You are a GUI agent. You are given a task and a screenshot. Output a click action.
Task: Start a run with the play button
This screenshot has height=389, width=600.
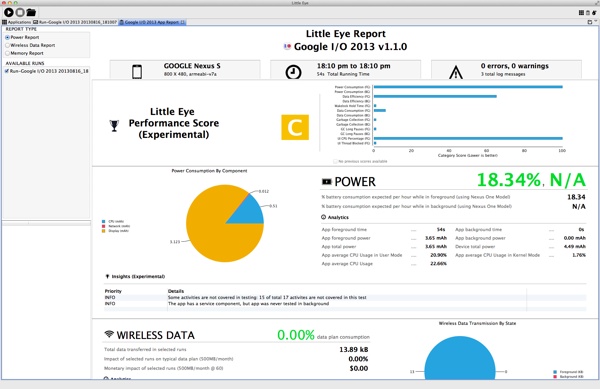(x=9, y=13)
